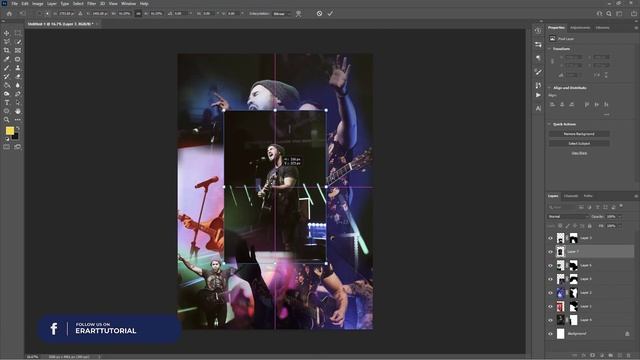Click the rotation angle field
Image resolution: width=640 pixels, height=360 pixels.
point(180,13)
